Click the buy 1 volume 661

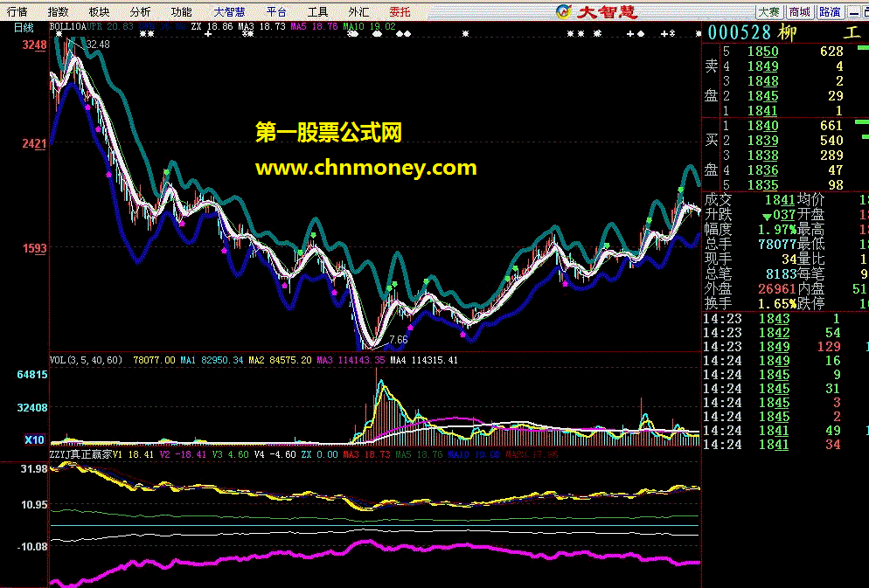831,126
